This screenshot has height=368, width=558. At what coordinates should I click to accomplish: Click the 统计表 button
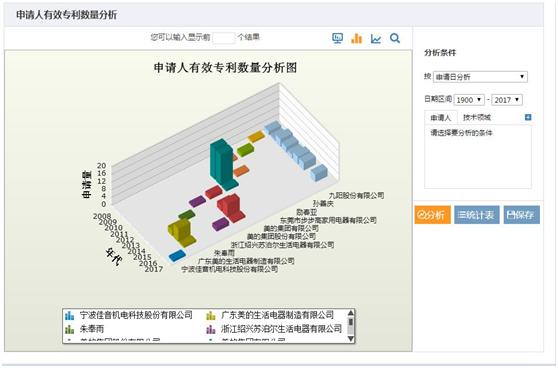477,215
